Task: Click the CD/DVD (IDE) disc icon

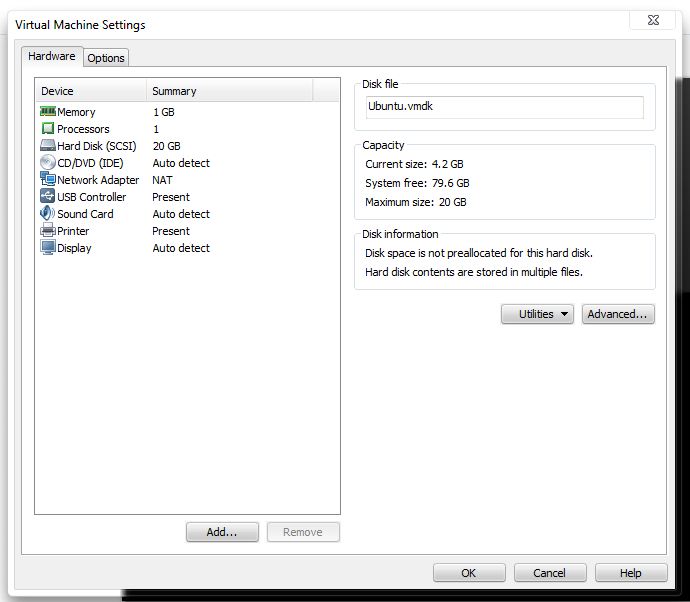Action: point(48,162)
